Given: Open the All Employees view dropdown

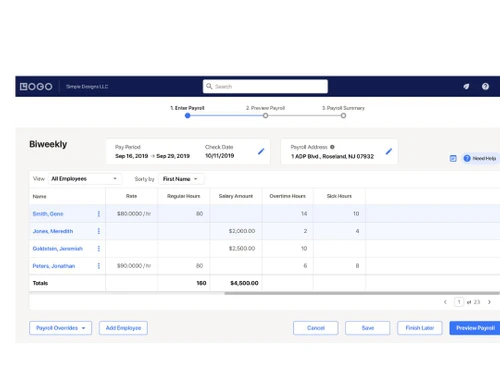Looking at the screenshot, I should [85, 179].
